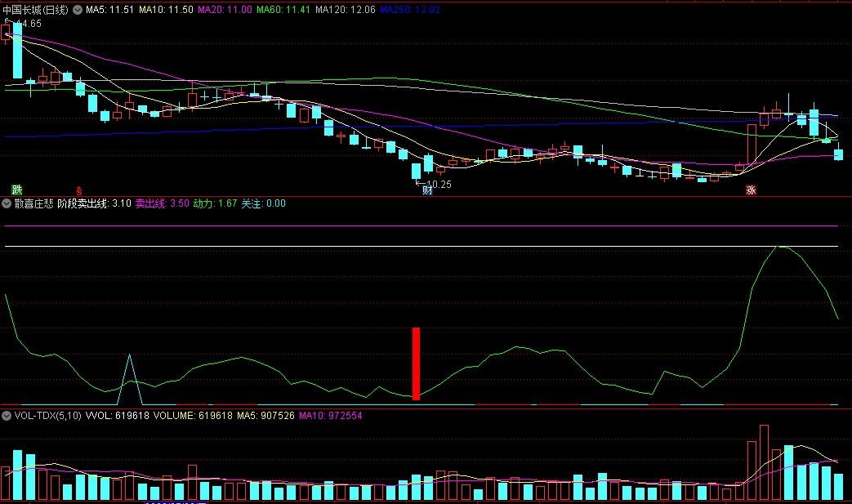Expand the VOL-TDX indicator menu arrow
The width and height of the screenshot is (852, 504).
coord(7,416)
